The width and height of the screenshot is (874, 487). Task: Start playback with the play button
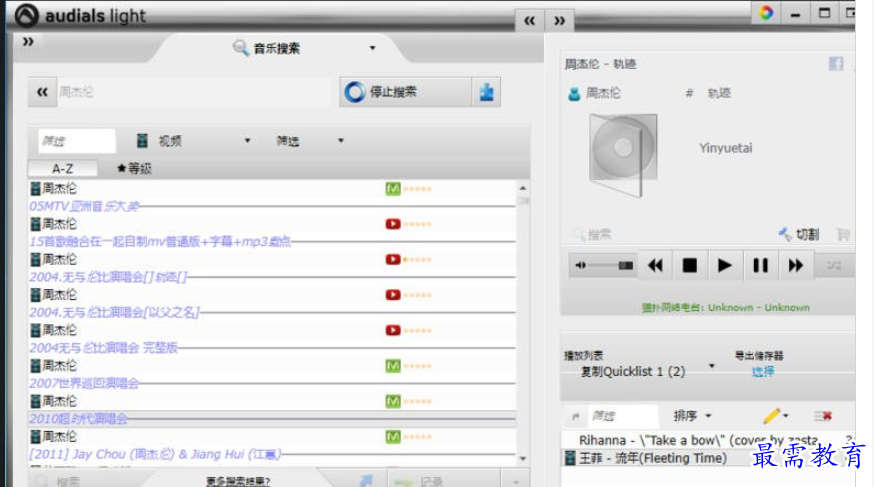[724, 265]
